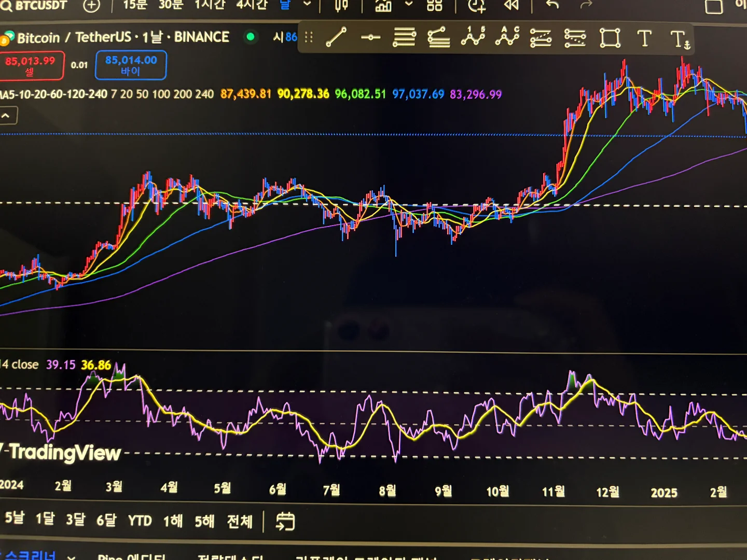Select the trend-based Fib extension tool
This screenshot has width=747, height=560.
coord(439,38)
